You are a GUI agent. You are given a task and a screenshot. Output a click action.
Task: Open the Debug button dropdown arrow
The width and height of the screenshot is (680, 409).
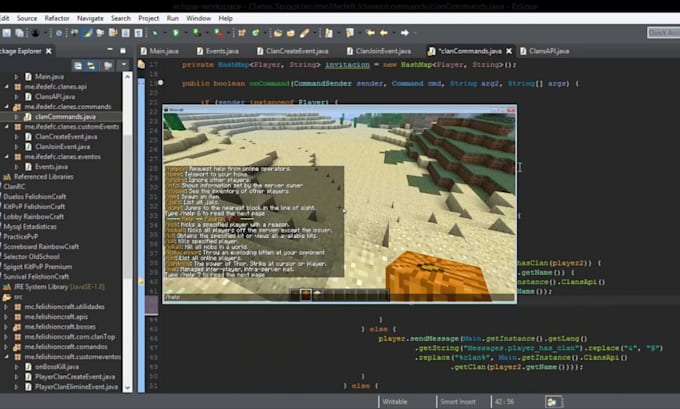[164, 33]
